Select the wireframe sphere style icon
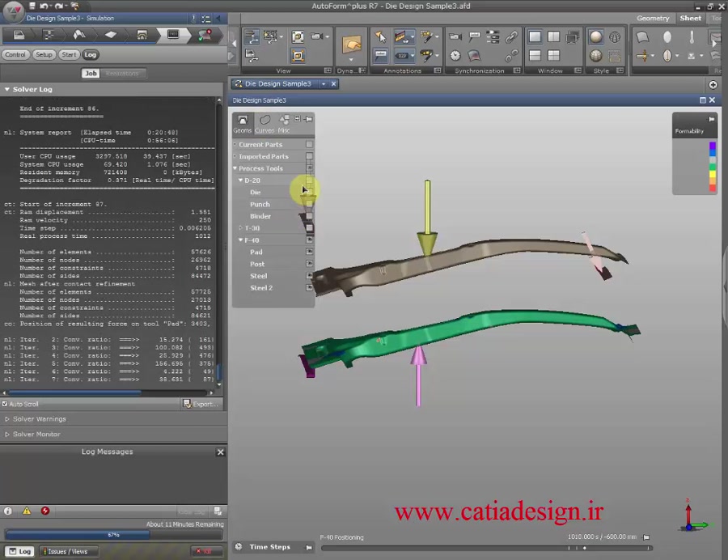This screenshot has height=560, width=728. (x=615, y=36)
